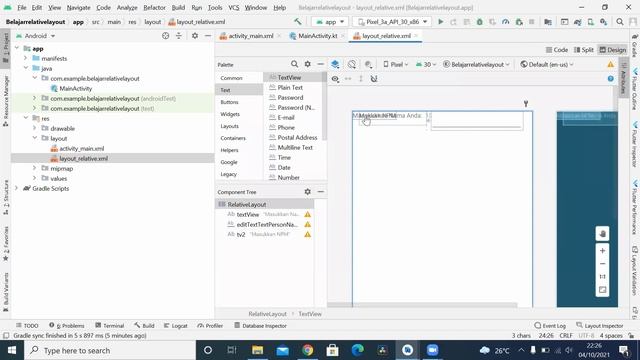Click the Zoom to Fit Screen icon
The height and width of the screenshot is (360, 640).
602,290
